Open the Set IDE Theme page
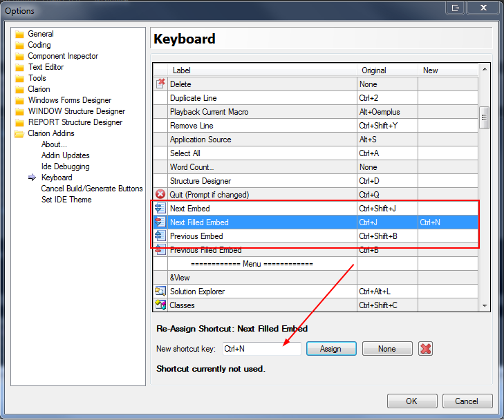The width and height of the screenshot is (504, 420). 66,200
